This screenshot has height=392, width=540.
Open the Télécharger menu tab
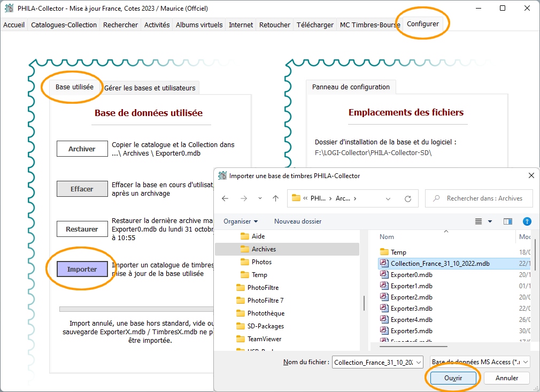pyautogui.click(x=315, y=25)
